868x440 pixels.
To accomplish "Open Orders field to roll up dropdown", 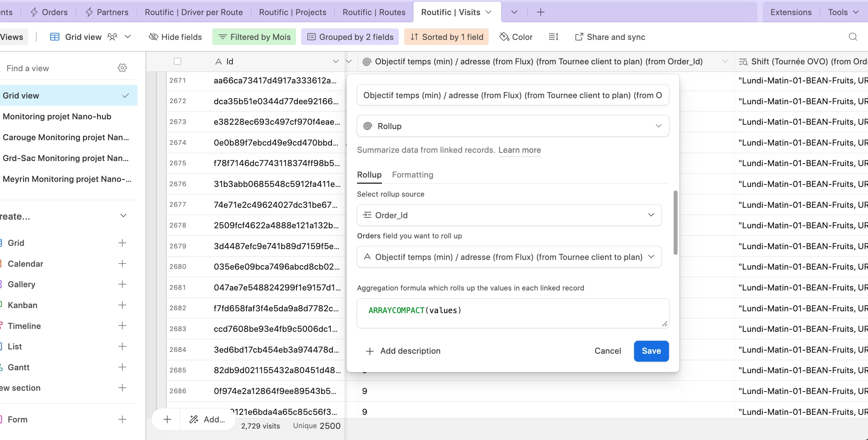I will (509, 257).
